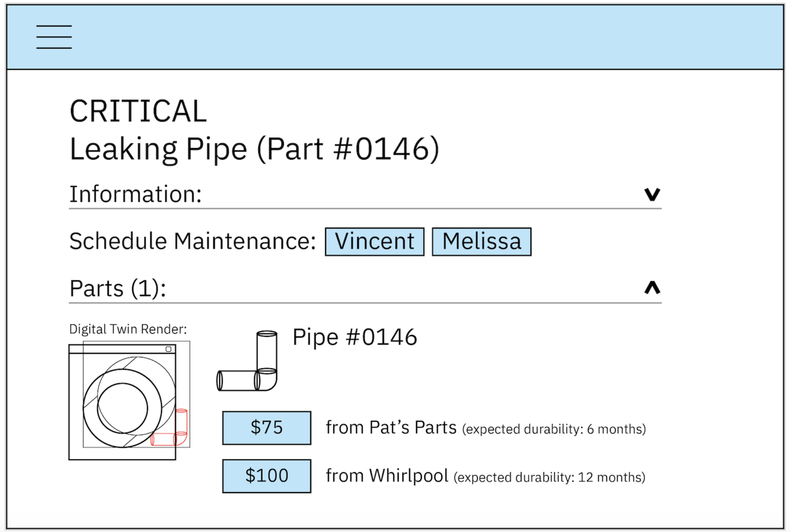Screen dimensions: 790x532
Task: Click the Pipe #0146 part name
Action: (354, 337)
